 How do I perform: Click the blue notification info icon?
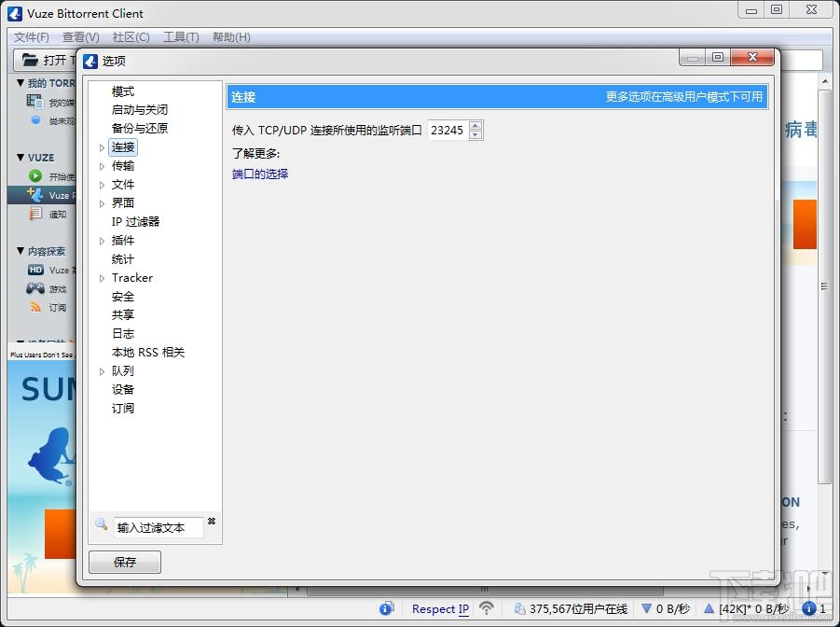coord(809,608)
